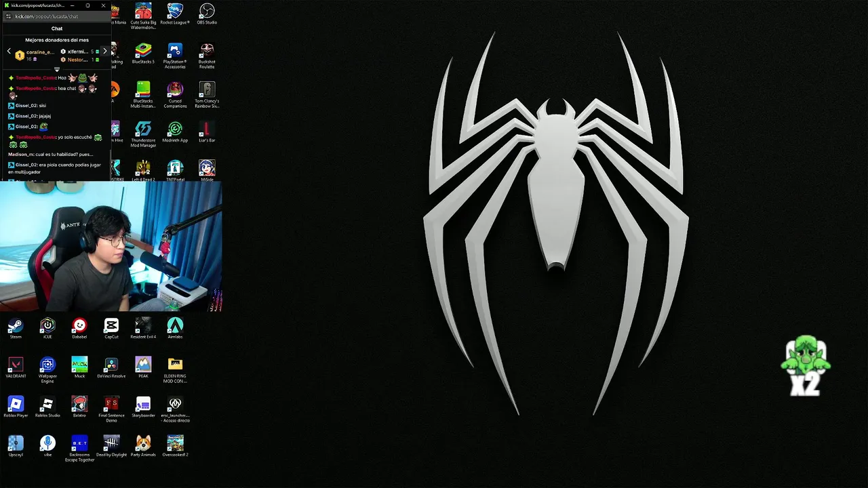Click the webcam feed overlay
The height and width of the screenshot is (488, 868).
click(x=111, y=246)
